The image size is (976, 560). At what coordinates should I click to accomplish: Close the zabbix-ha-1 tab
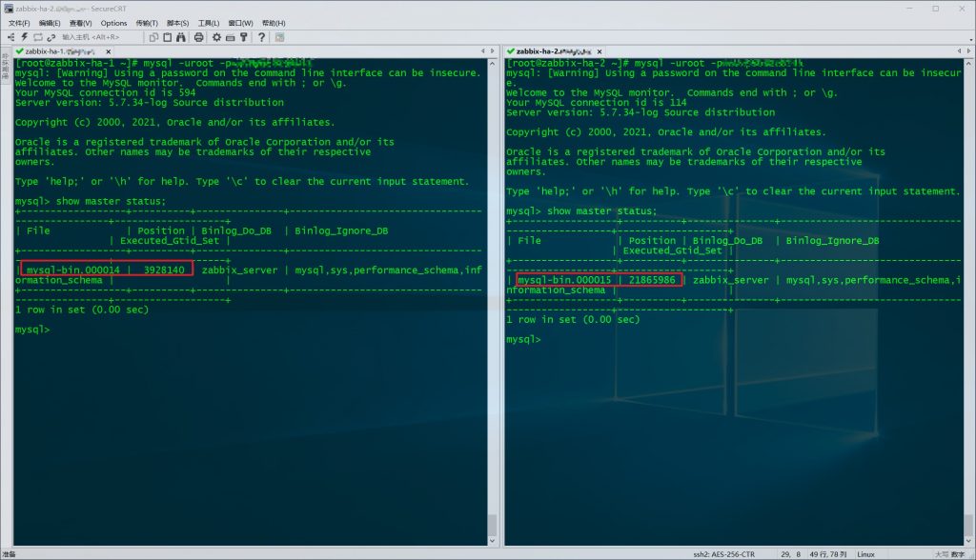109,51
